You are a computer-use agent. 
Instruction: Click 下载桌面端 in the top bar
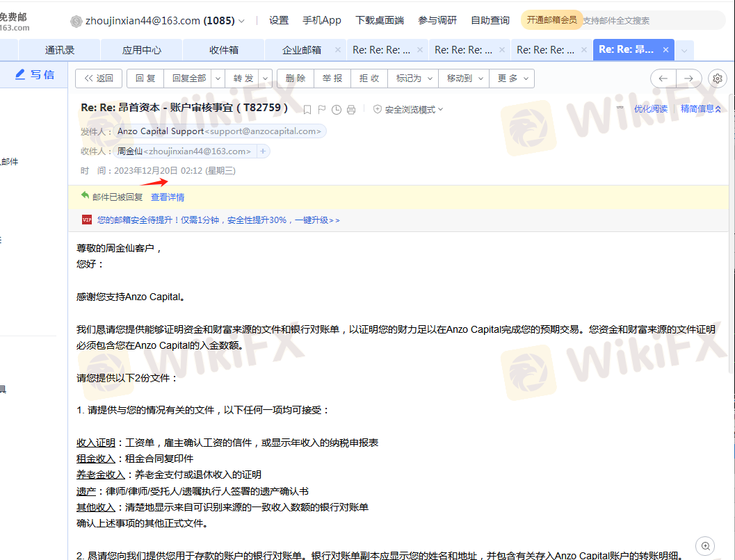(380, 21)
